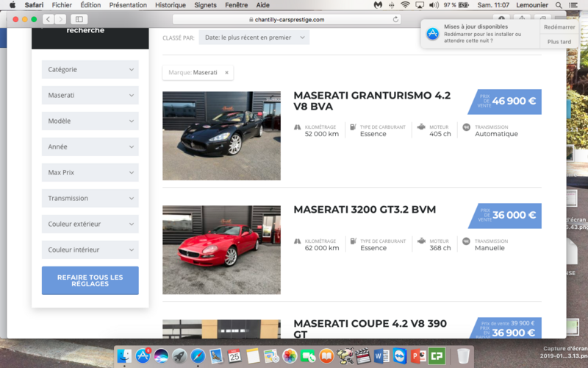The image size is (588, 368).
Task: Open the Année filter dropdown
Action: coord(90,146)
